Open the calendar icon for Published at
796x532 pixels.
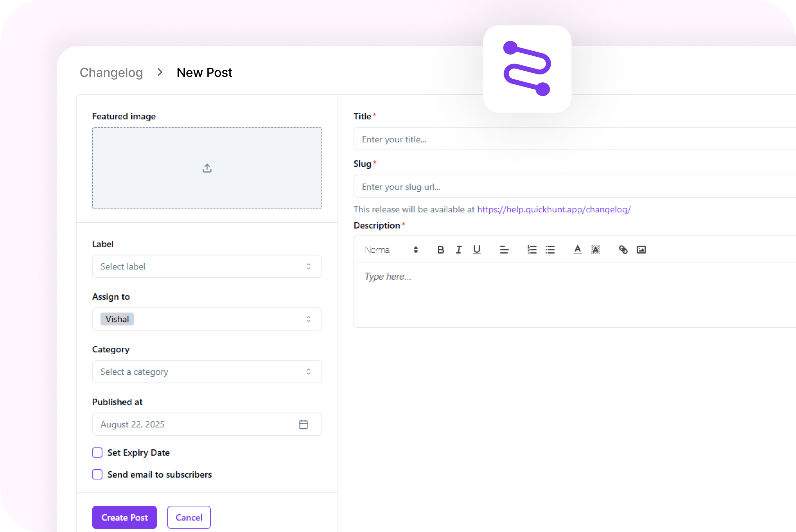click(x=303, y=424)
